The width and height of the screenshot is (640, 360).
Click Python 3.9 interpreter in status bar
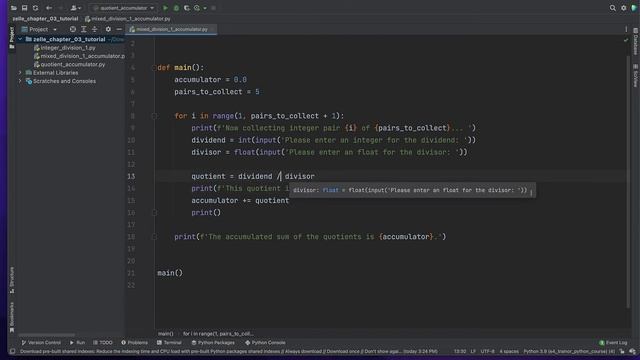pyautogui.click(x=569, y=351)
